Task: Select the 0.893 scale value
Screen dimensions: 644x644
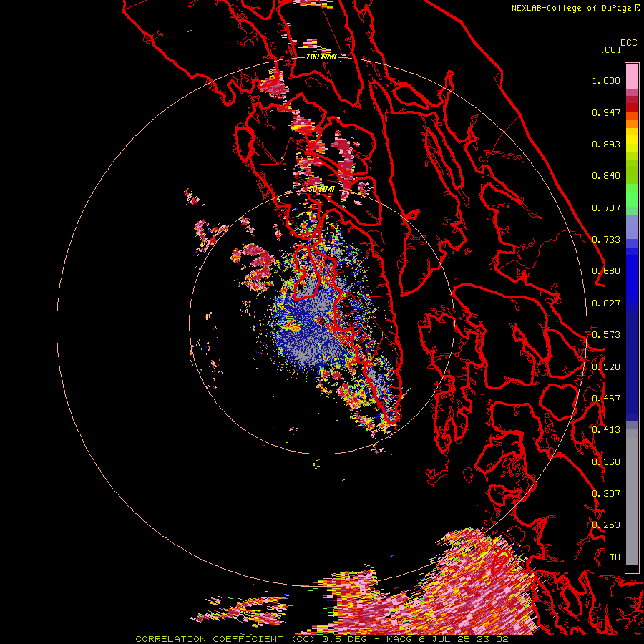Action: [x=606, y=144]
